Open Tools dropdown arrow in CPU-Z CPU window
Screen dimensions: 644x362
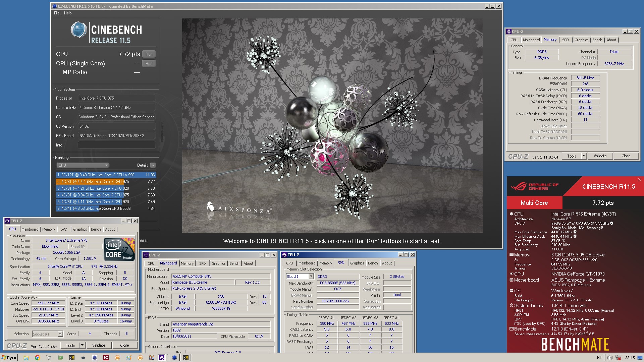tap(82, 345)
